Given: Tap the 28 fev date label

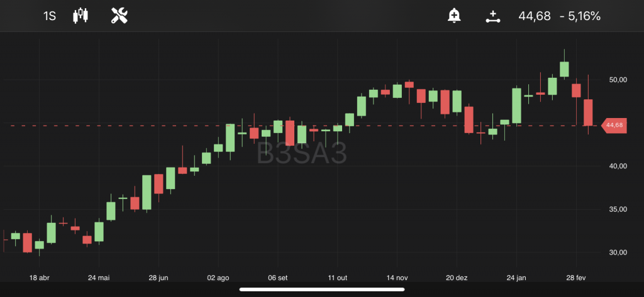Looking at the screenshot, I should coord(576,278).
